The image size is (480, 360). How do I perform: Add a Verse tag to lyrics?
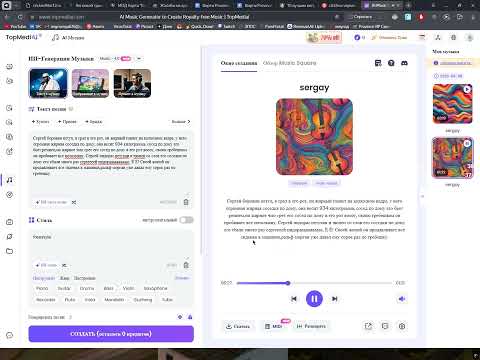click(x=41, y=122)
